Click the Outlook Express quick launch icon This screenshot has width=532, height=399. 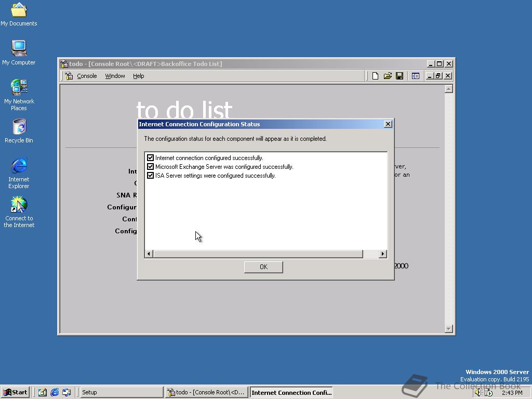coord(66,392)
